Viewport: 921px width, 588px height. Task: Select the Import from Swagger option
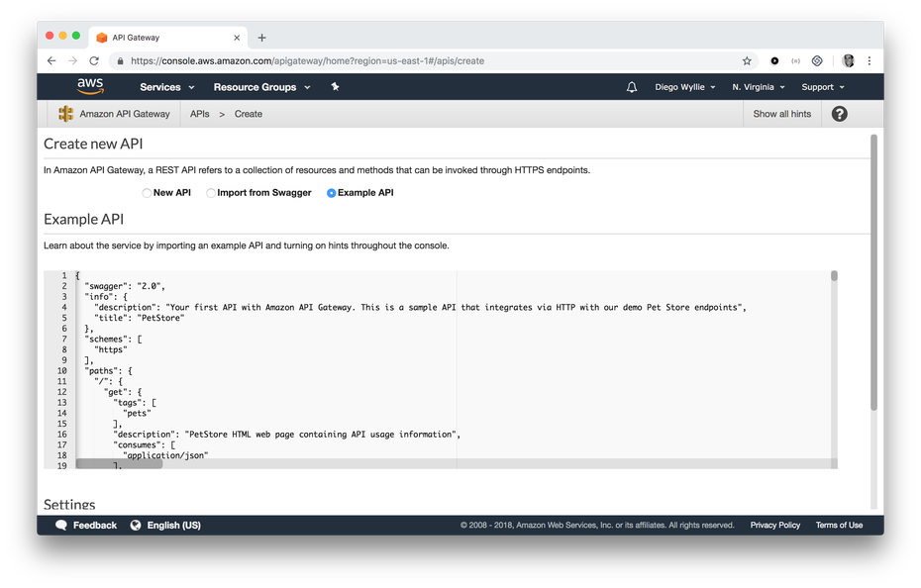211,193
